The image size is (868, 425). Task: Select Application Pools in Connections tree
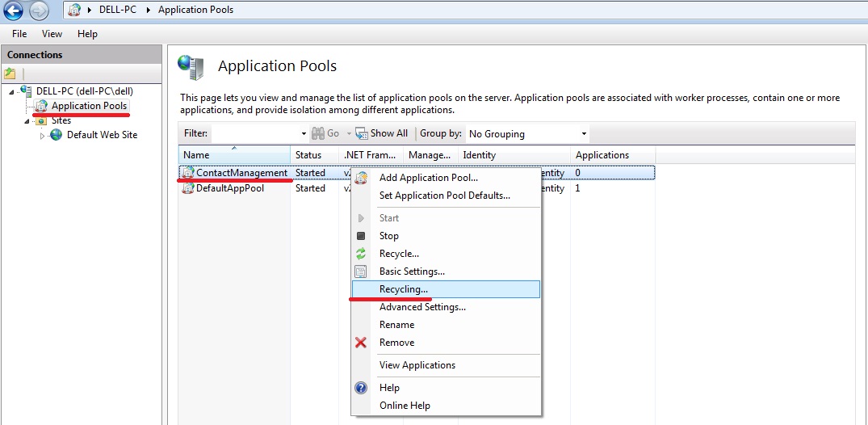point(89,106)
